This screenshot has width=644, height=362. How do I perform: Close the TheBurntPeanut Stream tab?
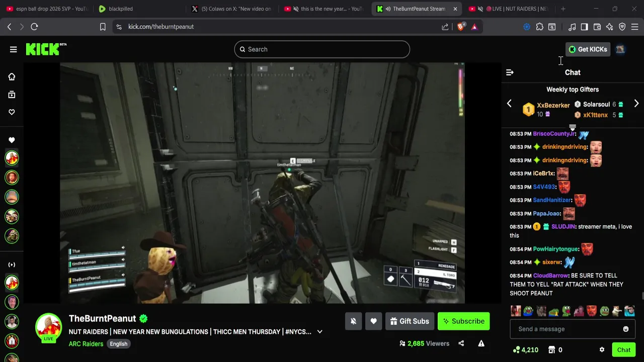[455, 9]
